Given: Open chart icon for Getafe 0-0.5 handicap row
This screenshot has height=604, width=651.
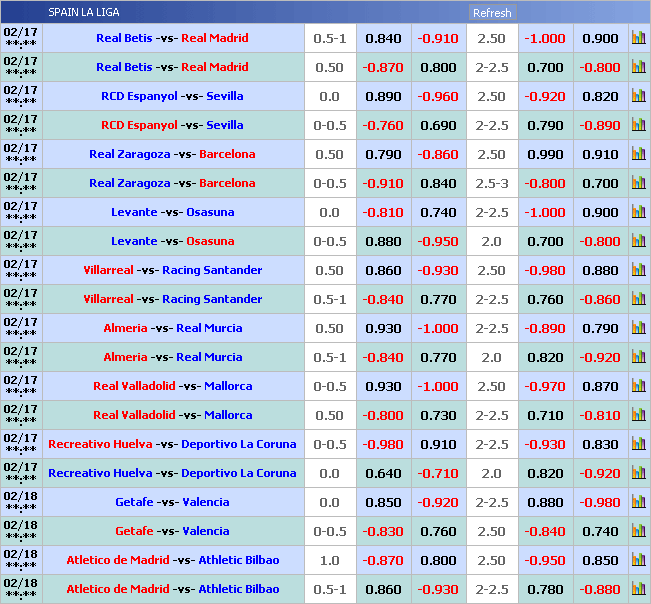Looking at the screenshot, I should click(638, 532).
